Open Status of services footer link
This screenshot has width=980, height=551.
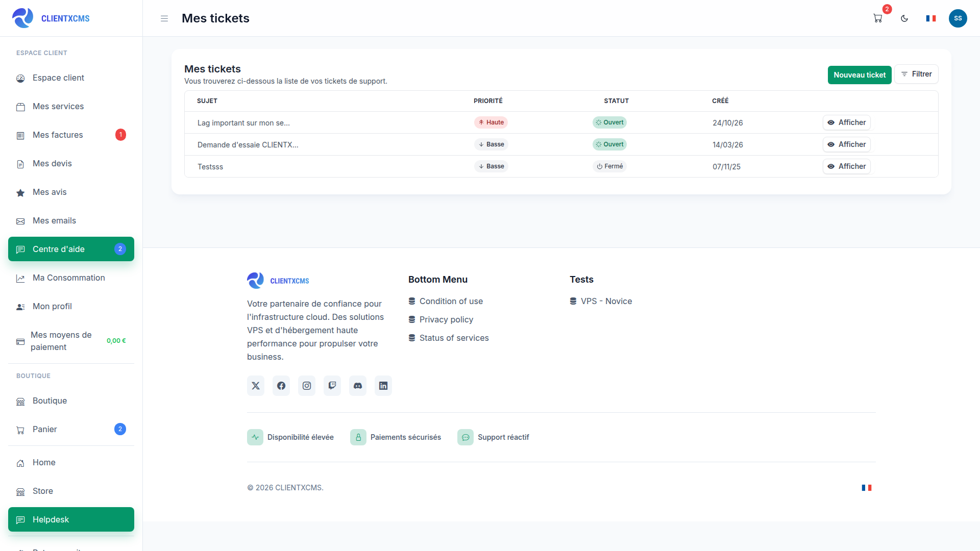pos(449,338)
